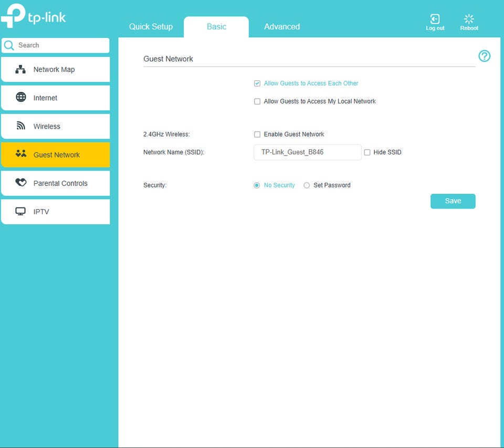Choose the Set Password radio option
The width and height of the screenshot is (504, 448).
tap(307, 185)
